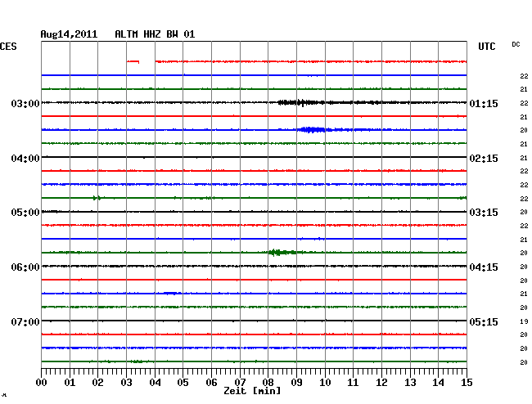Click the short red segment near minute 03 in top trace
This screenshot has height=404, width=532.
pos(133,61)
